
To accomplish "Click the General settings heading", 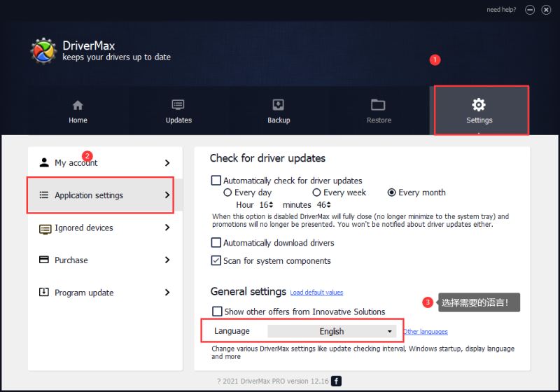I will click(248, 291).
